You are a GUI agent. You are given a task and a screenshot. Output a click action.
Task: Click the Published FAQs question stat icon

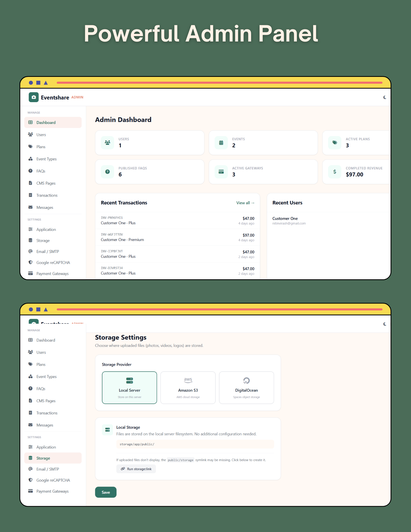[x=107, y=172]
